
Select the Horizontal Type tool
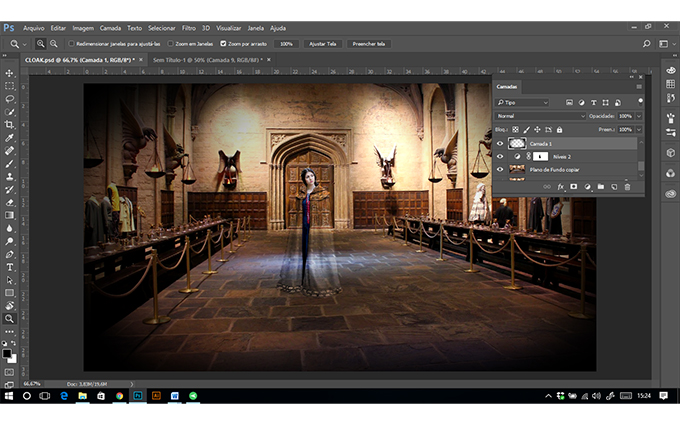(9, 267)
